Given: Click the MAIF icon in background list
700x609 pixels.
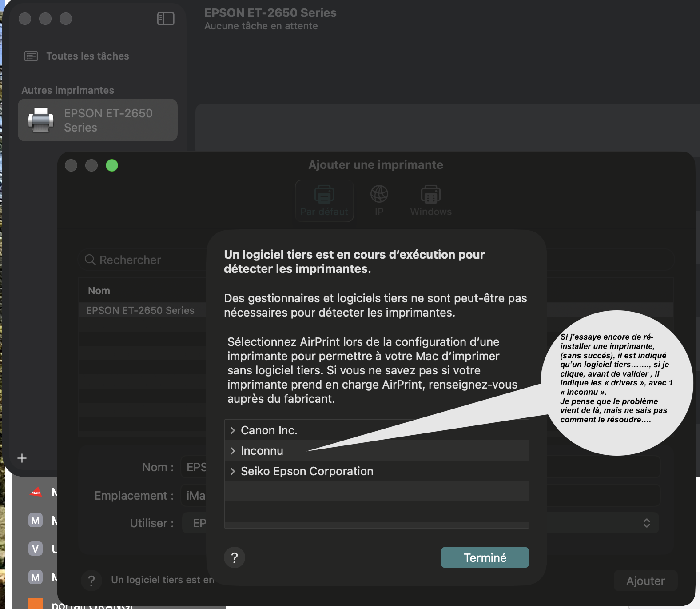Looking at the screenshot, I should [x=36, y=492].
